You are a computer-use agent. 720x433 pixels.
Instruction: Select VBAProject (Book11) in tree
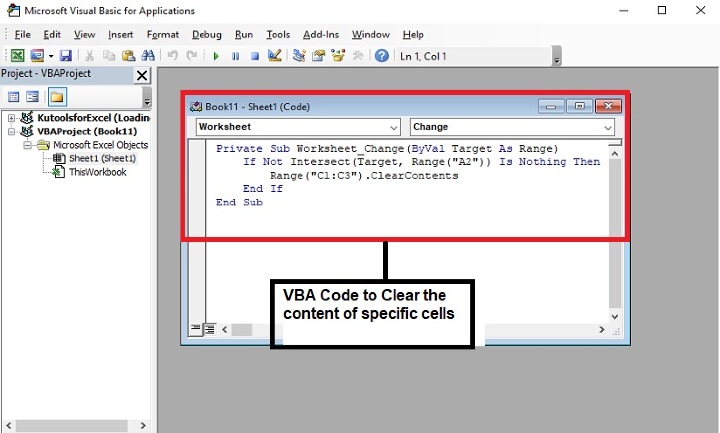[x=87, y=131]
